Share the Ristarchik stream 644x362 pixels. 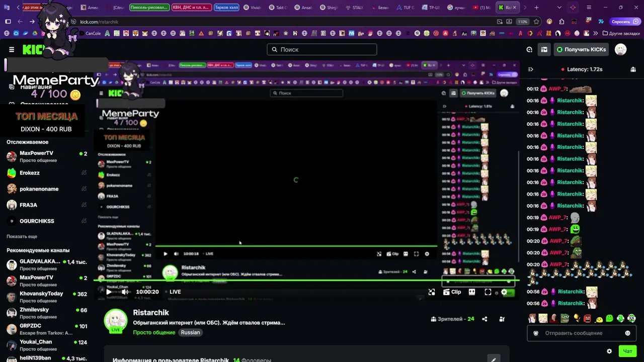point(485,319)
